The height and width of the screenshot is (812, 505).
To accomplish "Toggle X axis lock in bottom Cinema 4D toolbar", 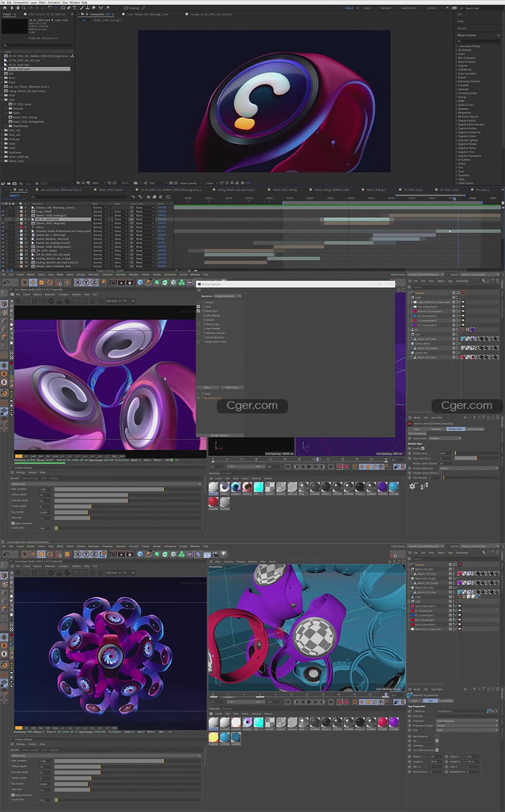I will (79, 554).
